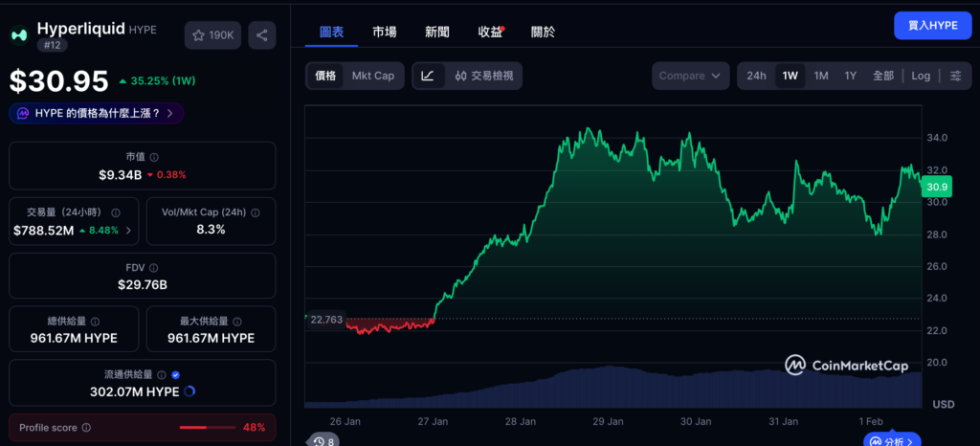Open 'HYPE 的價格為什麼上漲?' explanation
The height and width of the screenshot is (446, 980).
(x=97, y=114)
